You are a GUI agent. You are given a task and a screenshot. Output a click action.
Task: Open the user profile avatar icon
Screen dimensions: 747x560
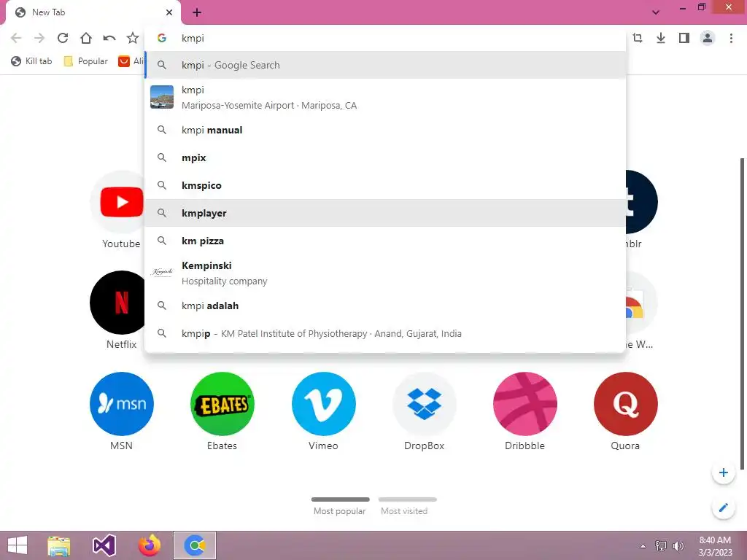pos(708,38)
